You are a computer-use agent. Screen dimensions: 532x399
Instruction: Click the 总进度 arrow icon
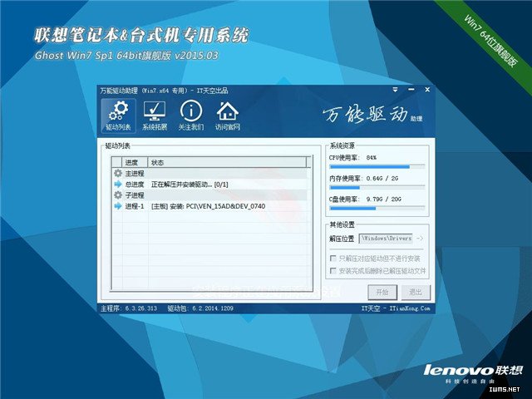click(x=117, y=184)
